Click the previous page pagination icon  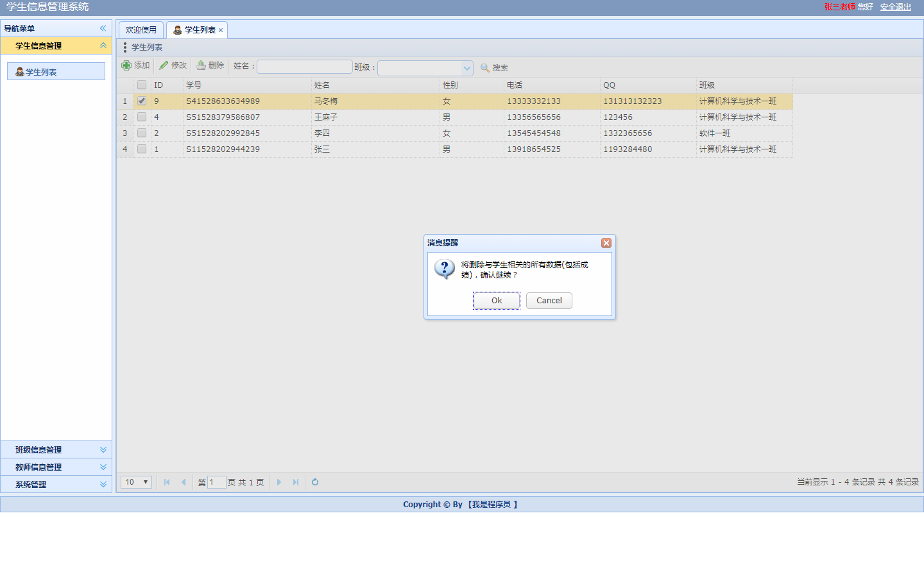(x=184, y=482)
